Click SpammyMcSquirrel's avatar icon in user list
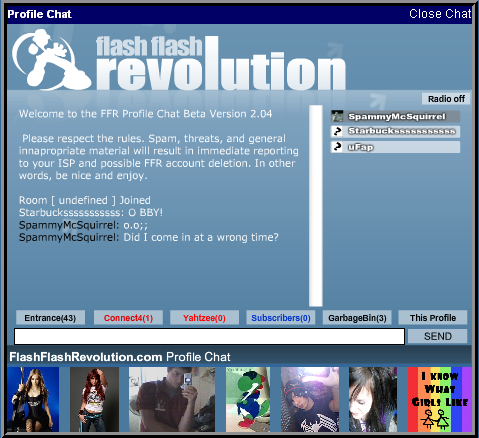 (x=337, y=116)
